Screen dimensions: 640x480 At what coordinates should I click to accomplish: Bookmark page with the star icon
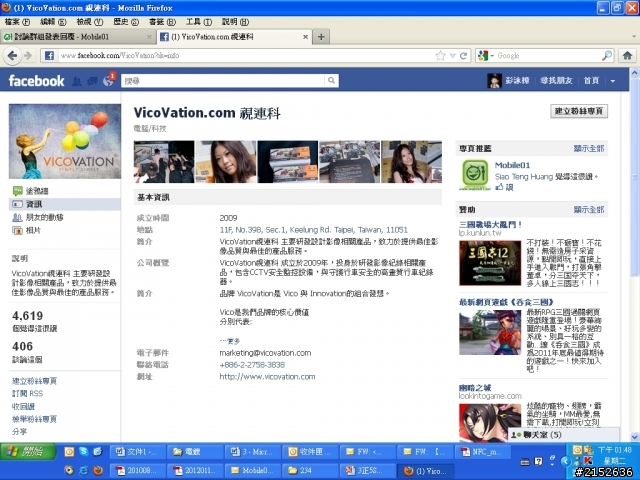click(x=440, y=56)
